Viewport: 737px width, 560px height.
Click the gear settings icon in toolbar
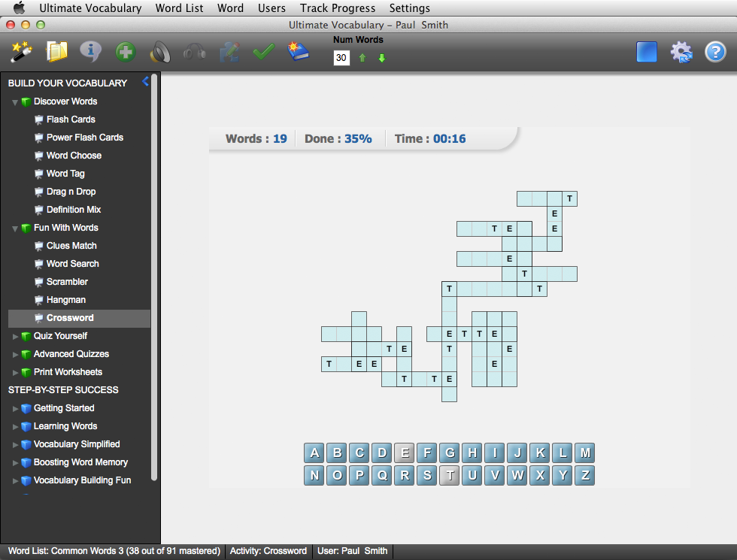(681, 52)
